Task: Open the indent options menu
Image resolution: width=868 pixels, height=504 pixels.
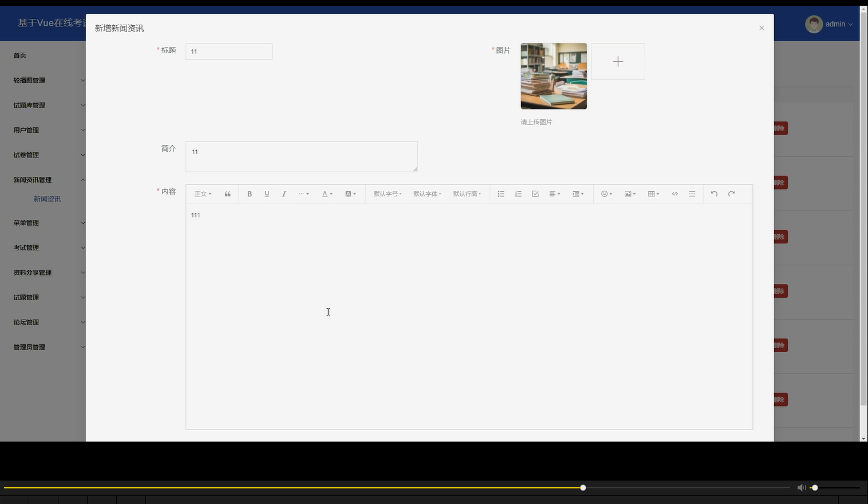Action: (578, 194)
